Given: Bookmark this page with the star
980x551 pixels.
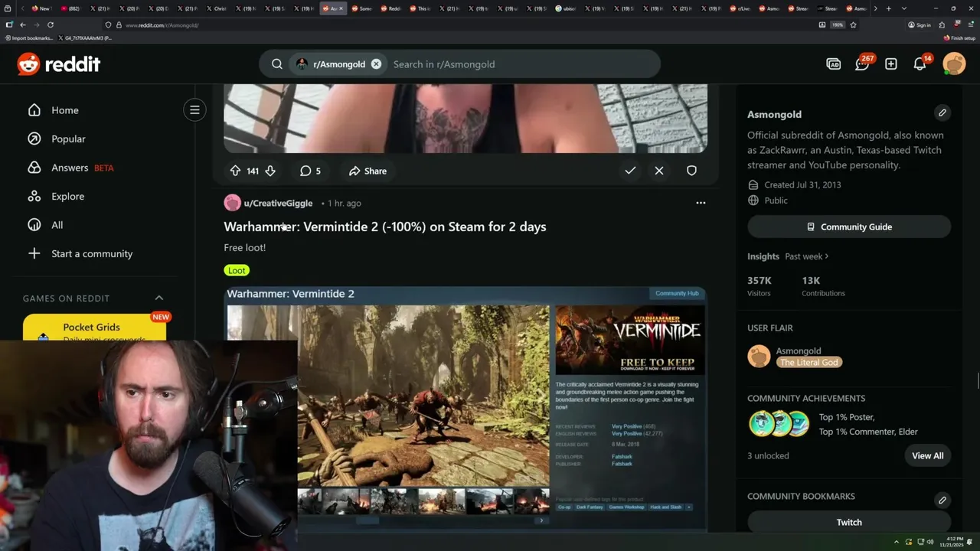Looking at the screenshot, I should tap(853, 24).
